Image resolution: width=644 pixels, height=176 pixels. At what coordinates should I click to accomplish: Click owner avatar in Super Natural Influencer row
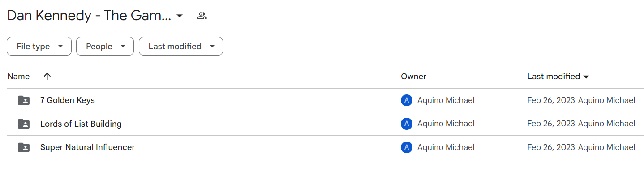point(407,147)
